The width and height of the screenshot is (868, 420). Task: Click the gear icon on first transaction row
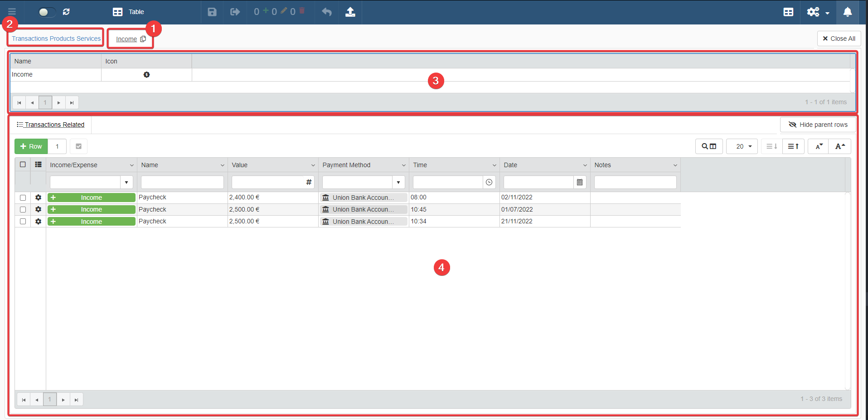38,198
